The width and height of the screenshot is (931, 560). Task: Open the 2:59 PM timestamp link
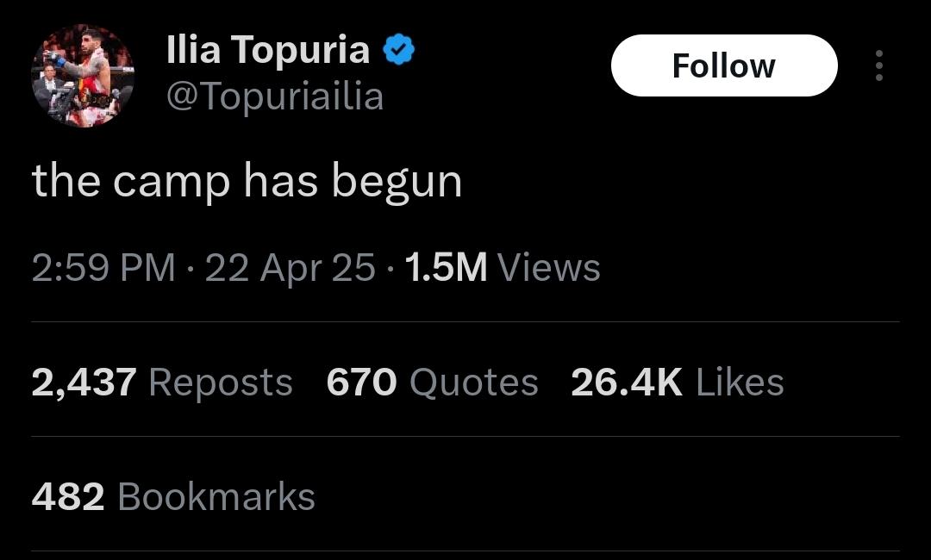103,268
